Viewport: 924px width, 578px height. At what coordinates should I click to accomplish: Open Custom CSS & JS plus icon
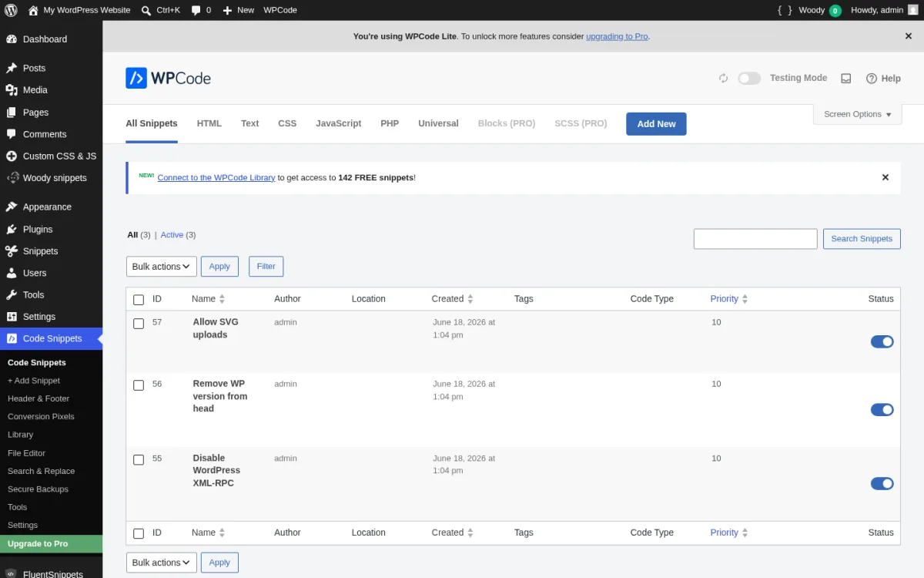pyautogui.click(x=12, y=156)
